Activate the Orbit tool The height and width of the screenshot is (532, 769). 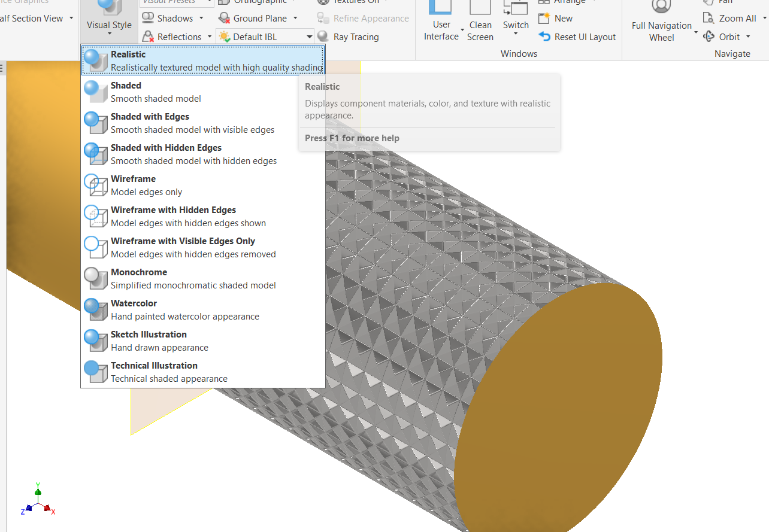722,37
